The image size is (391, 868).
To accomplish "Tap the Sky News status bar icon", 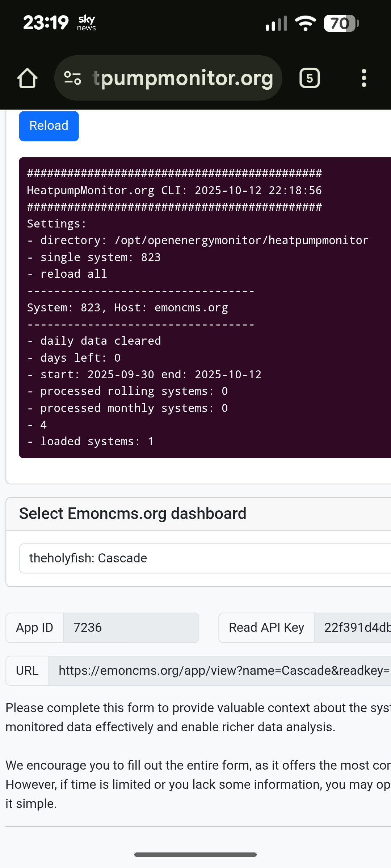I will [x=86, y=23].
